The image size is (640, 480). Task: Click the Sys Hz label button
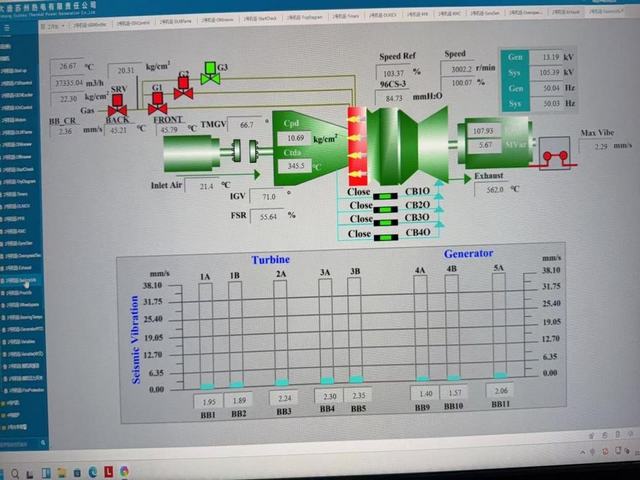[x=513, y=103]
